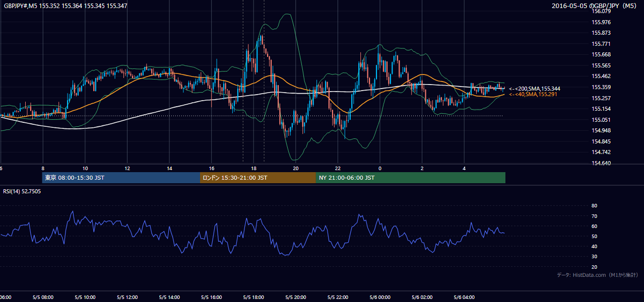Click price axis value 154.742
The height and width of the screenshot is (302, 644).
[x=601, y=152]
